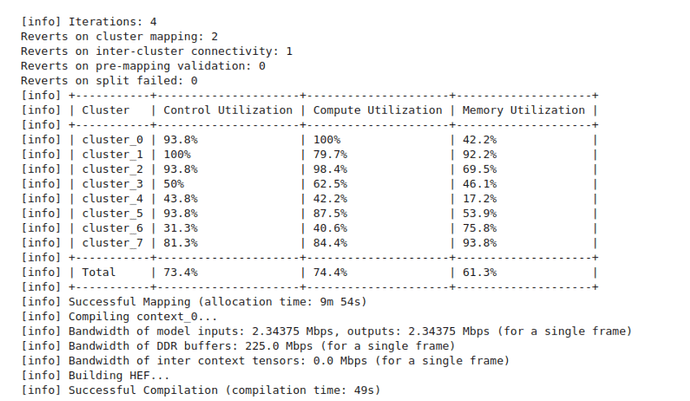Viewport: 690px width, 401px height.
Task: Click the 'Cluster' column header
Action: [x=105, y=110]
